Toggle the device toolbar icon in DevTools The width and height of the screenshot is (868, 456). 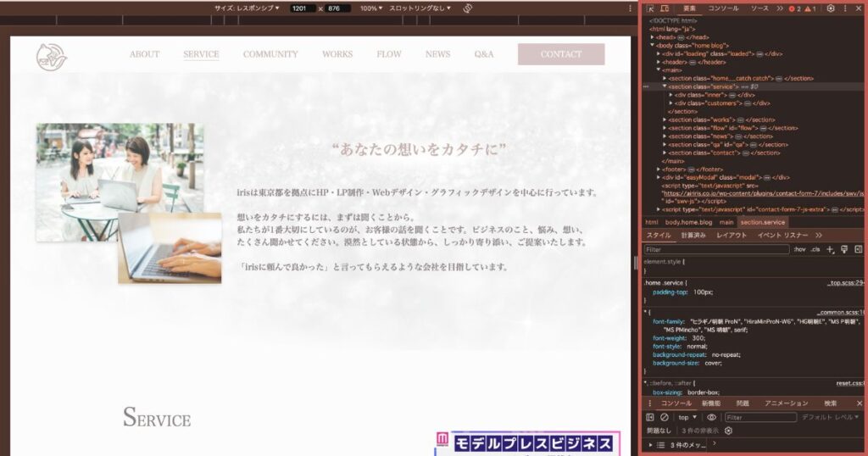(665, 8)
